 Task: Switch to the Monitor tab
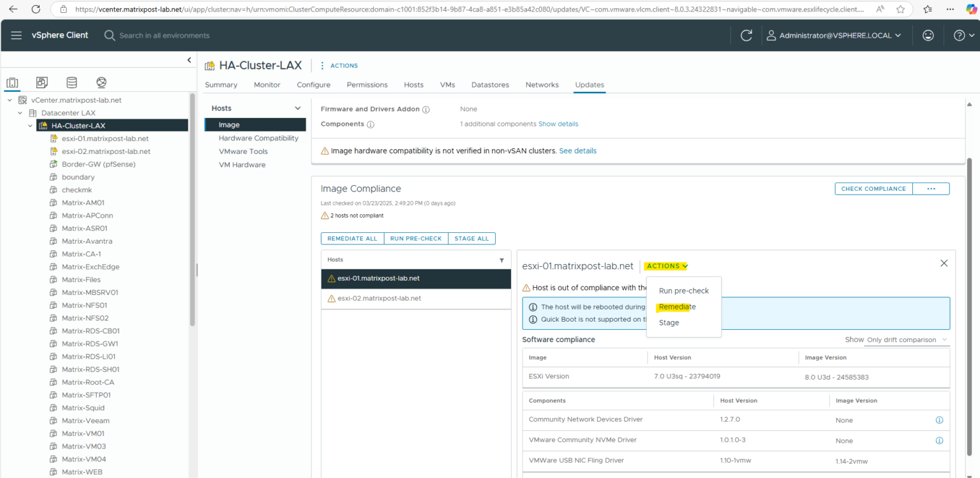tap(267, 84)
